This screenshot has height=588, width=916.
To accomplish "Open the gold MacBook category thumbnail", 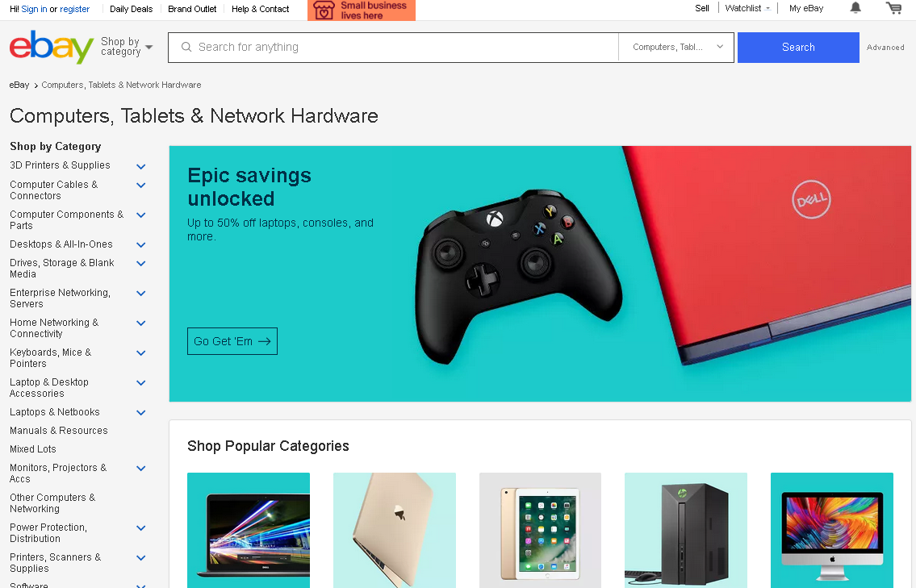I will [395, 530].
